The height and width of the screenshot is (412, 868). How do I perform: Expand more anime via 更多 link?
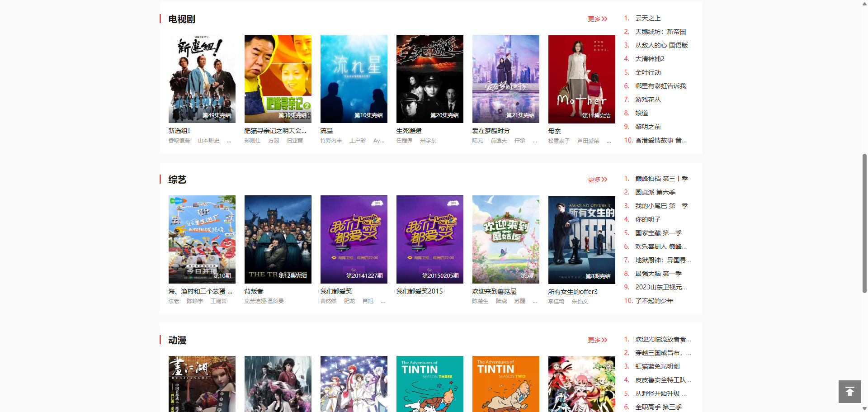pyautogui.click(x=597, y=340)
